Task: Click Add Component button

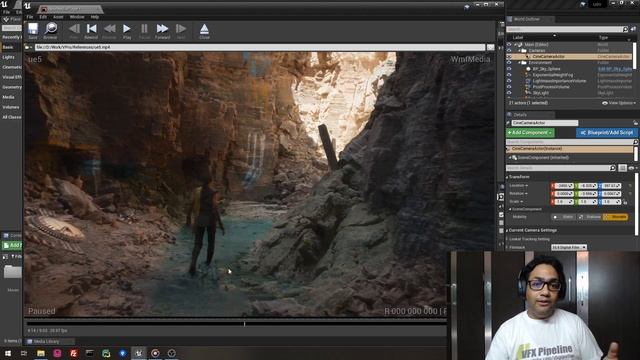Action: pos(530,133)
